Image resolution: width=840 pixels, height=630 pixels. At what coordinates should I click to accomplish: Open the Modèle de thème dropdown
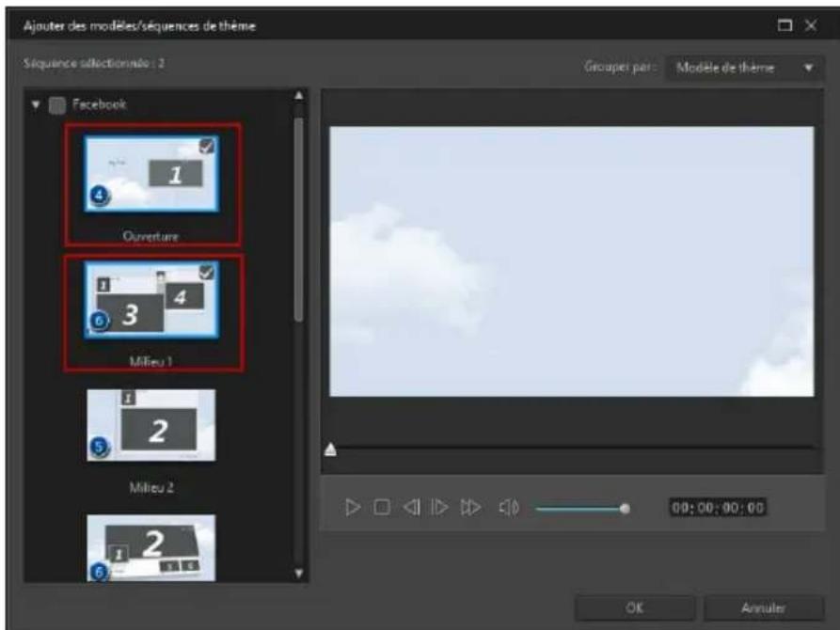click(x=745, y=69)
